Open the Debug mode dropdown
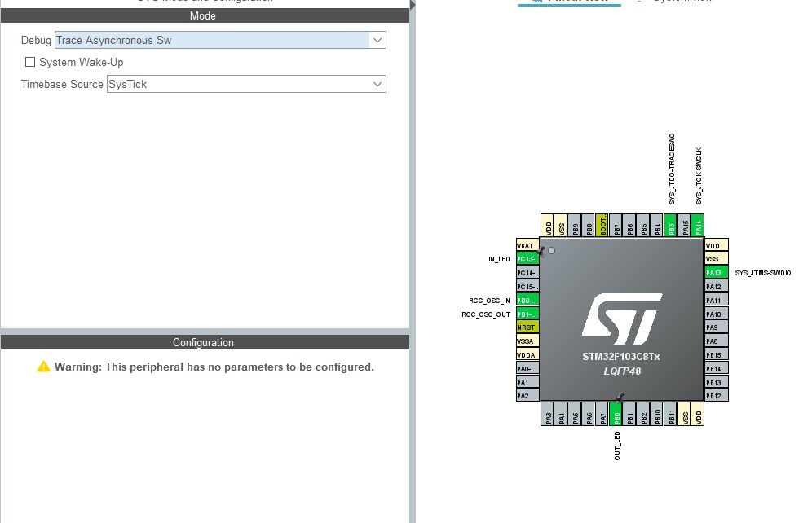812x523 pixels. click(x=220, y=41)
